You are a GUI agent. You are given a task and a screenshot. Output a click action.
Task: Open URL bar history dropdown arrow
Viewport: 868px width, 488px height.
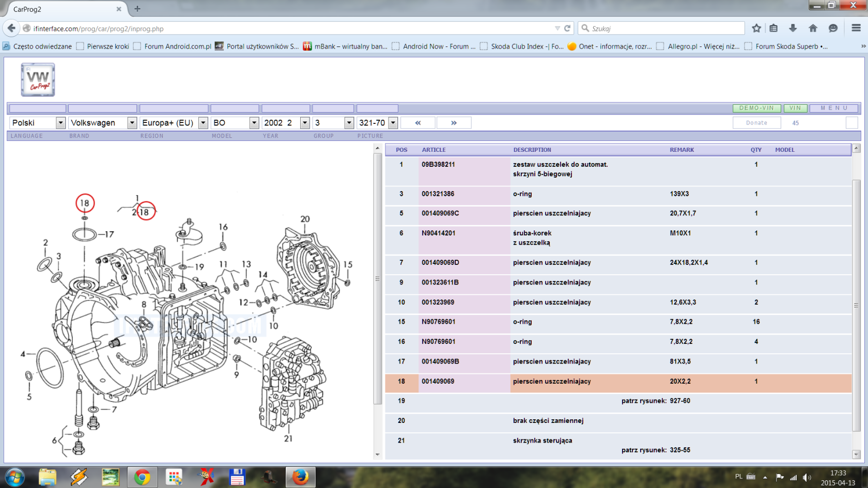pyautogui.click(x=557, y=28)
